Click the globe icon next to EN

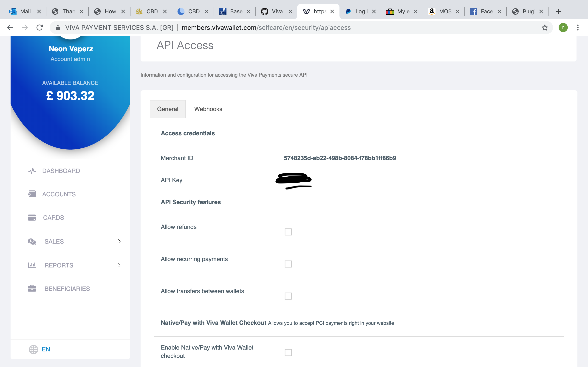click(x=34, y=349)
